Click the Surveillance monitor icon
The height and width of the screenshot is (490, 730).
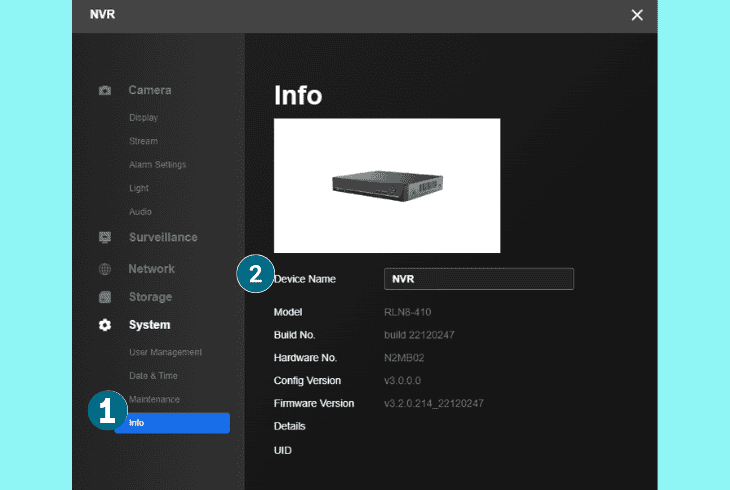(105, 238)
